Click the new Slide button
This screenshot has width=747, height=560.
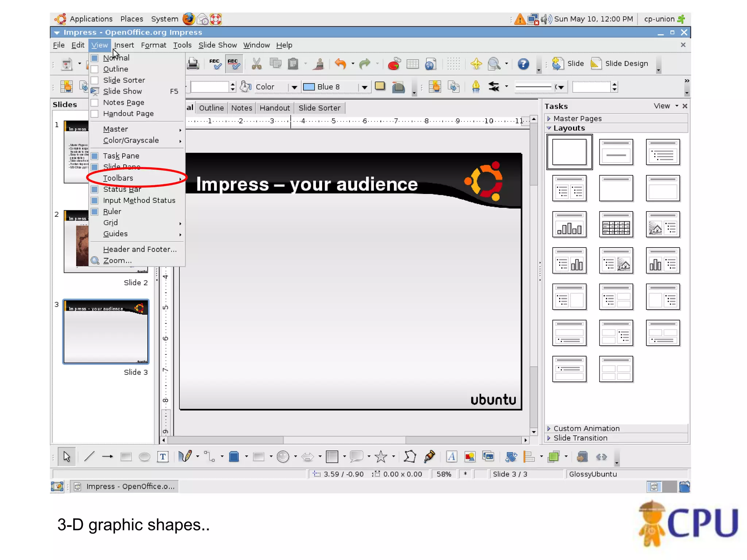click(568, 64)
